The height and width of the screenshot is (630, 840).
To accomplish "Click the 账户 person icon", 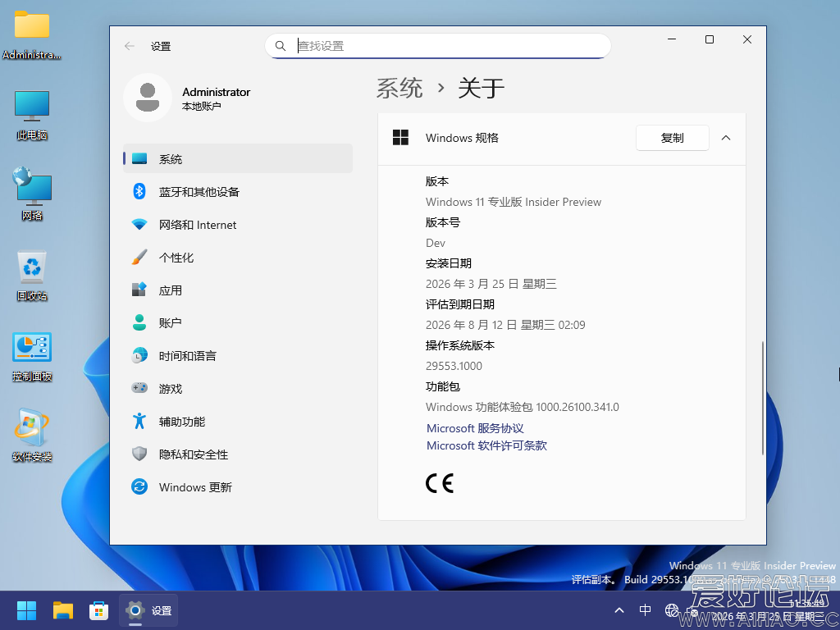I will click(139, 322).
